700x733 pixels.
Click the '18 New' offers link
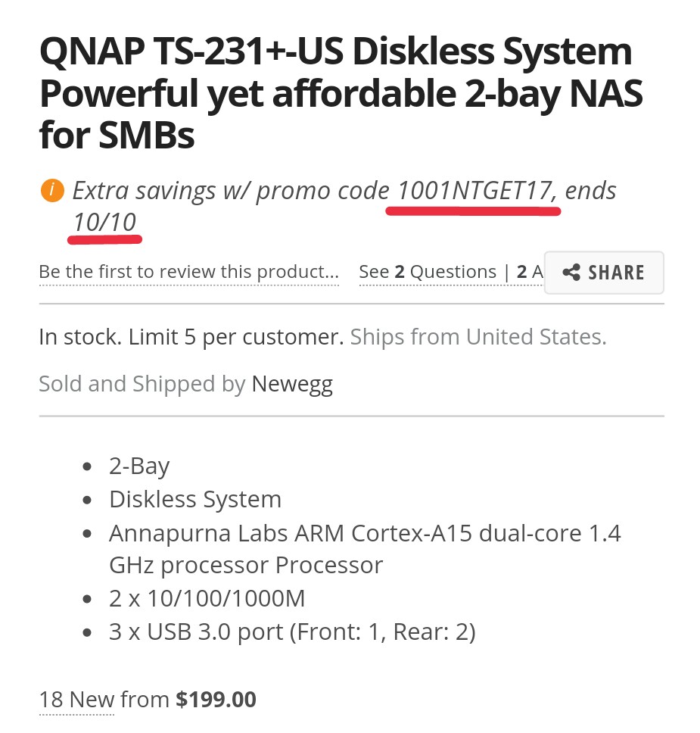coord(76,699)
